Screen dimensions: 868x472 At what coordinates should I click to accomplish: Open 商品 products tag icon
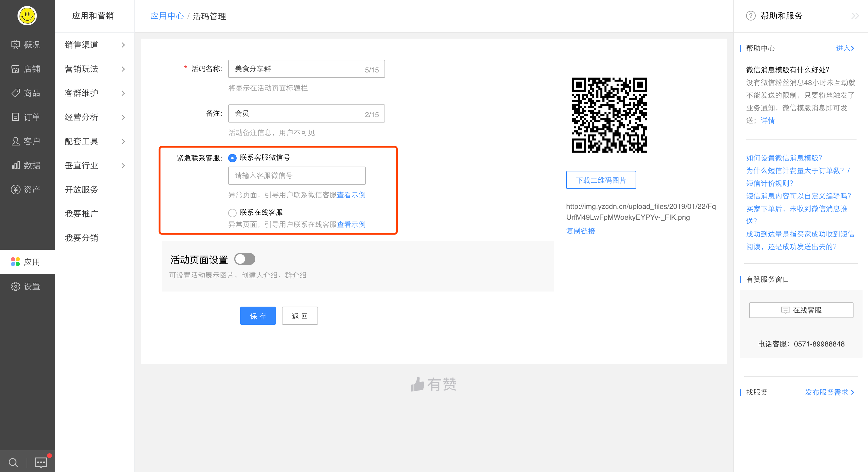click(15, 93)
